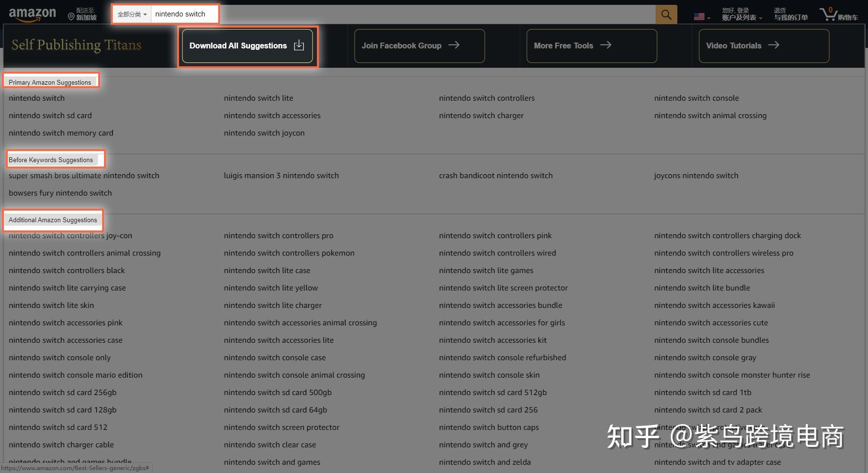The height and width of the screenshot is (473, 868).
Task: Select nintendo switch accessories for girls
Action: tap(502, 322)
